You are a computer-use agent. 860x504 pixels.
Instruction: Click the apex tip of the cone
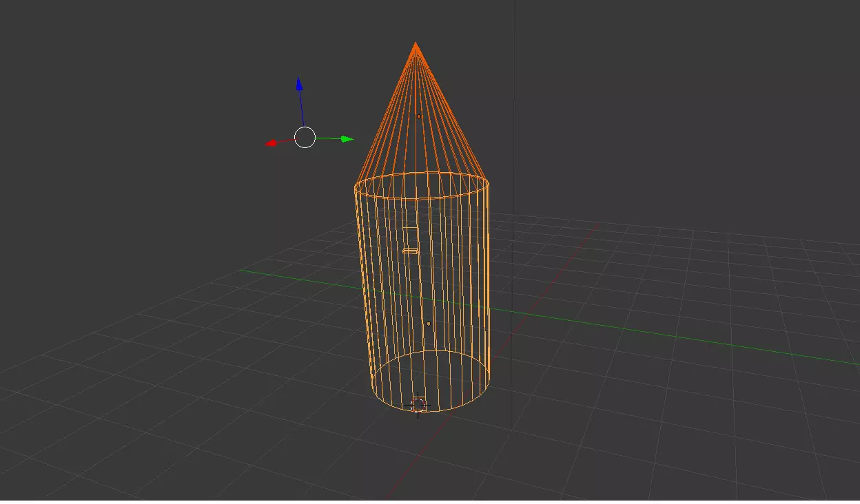(x=416, y=43)
